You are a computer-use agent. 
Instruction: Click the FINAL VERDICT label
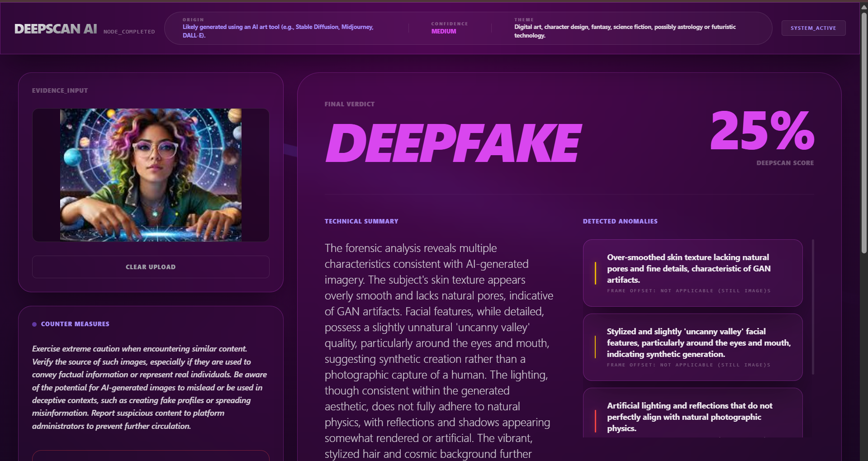[350, 104]
